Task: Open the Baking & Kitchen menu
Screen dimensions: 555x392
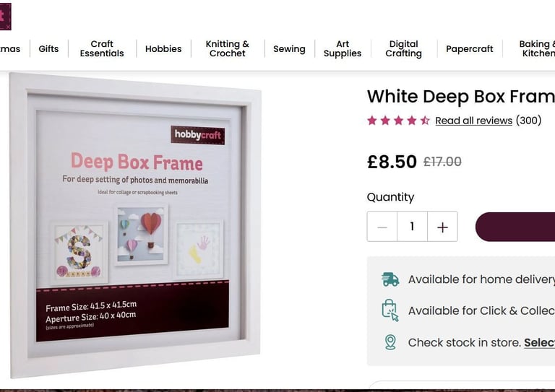Action: tap(537, 49)
